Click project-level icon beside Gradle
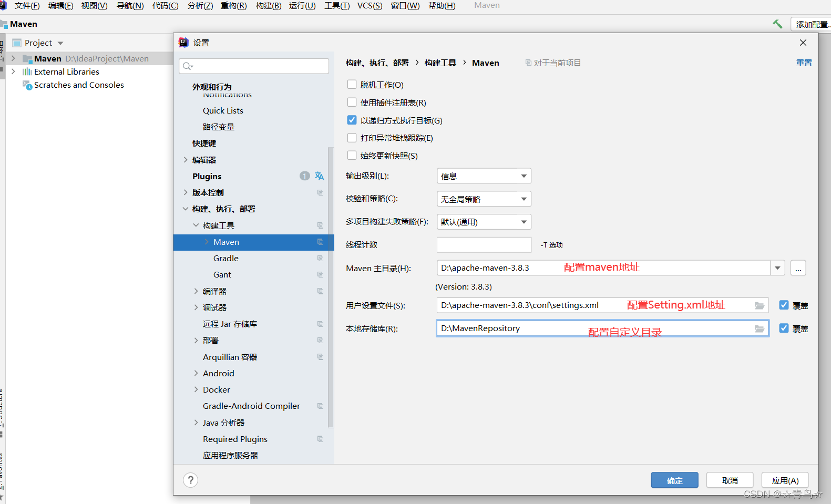831x504 pixels. 320,258
